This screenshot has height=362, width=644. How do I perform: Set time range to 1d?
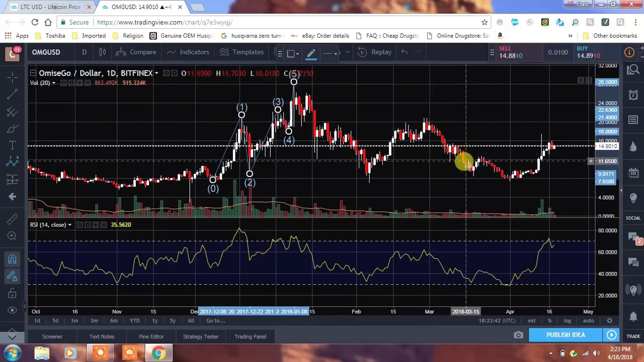click(x=37, y=321)
